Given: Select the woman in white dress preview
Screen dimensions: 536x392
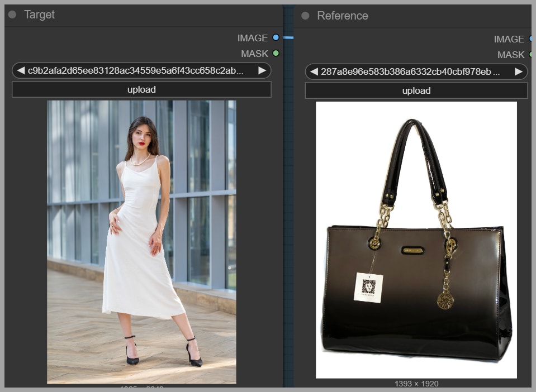Looking at the screenshot, I should coord(141,242).
